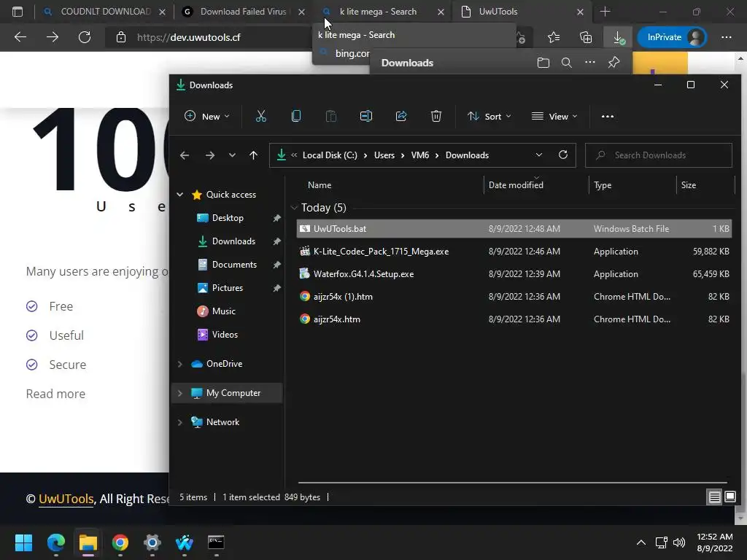This screenshot has height=560, width=747.
Task: Refresh the Downloads folder view
Action: tap(563, 155)
